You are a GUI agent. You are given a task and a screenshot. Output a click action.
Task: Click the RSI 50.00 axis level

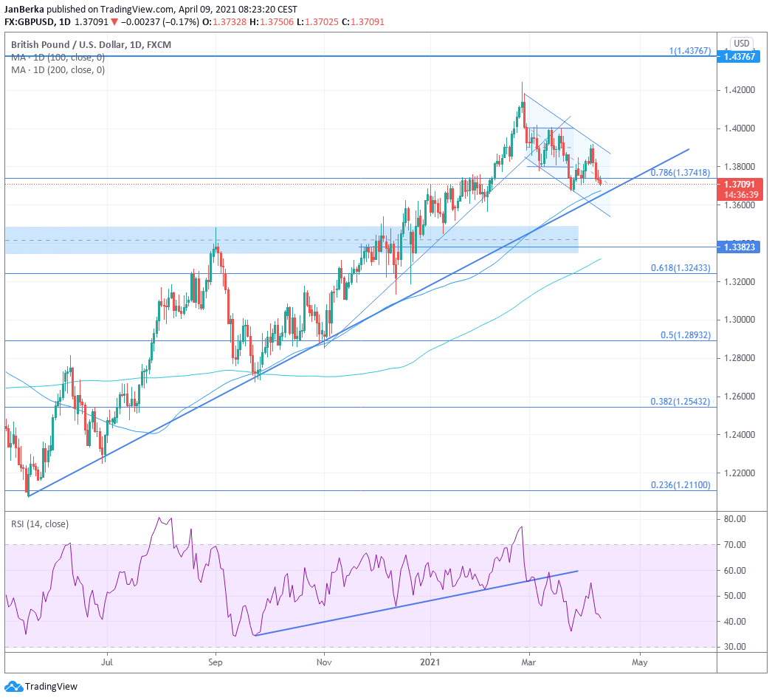734,596
